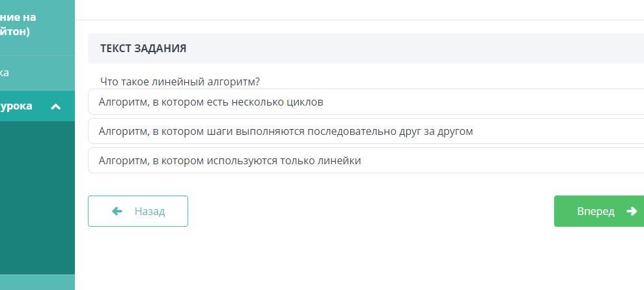The height and width of the screenshot is (290, 644).
Task: Pick answer «используются только линейки»
Action: tap(366, 160)
